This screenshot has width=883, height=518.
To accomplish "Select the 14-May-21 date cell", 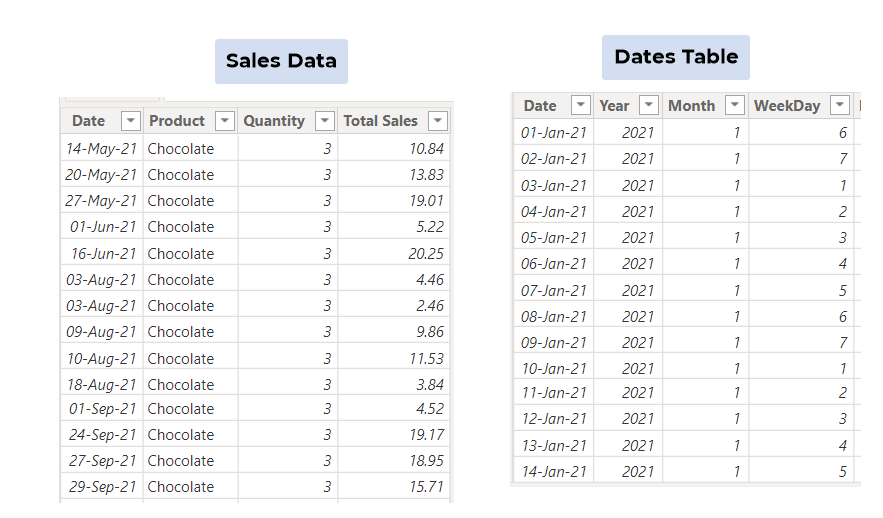I will (102, 148).
